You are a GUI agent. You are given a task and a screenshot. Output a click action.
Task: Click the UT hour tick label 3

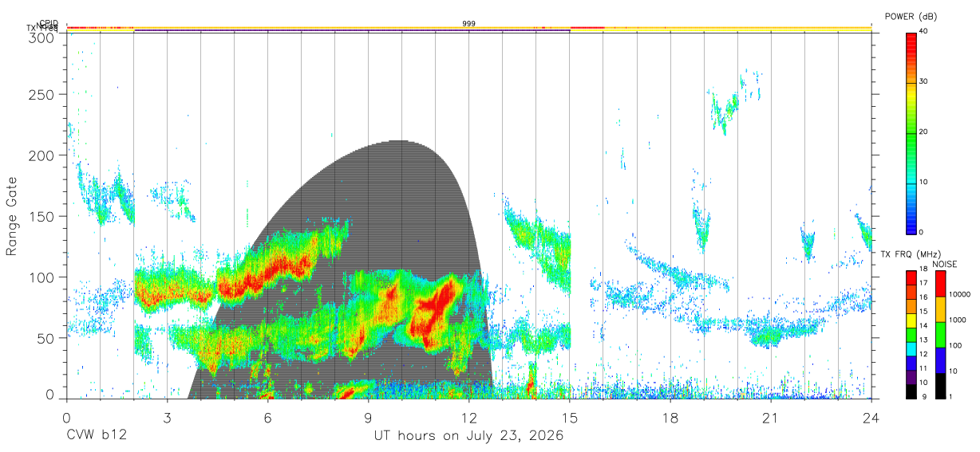pyautogui.click(x=167, y=418)
